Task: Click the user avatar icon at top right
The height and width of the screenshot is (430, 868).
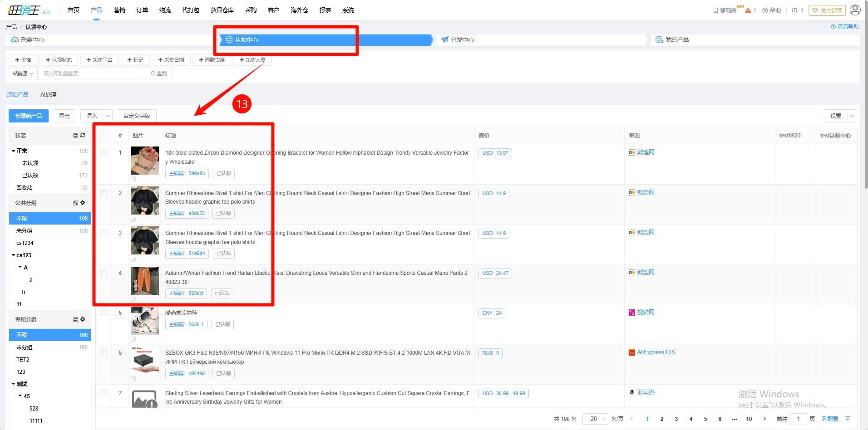Action: tap(855, 10)
